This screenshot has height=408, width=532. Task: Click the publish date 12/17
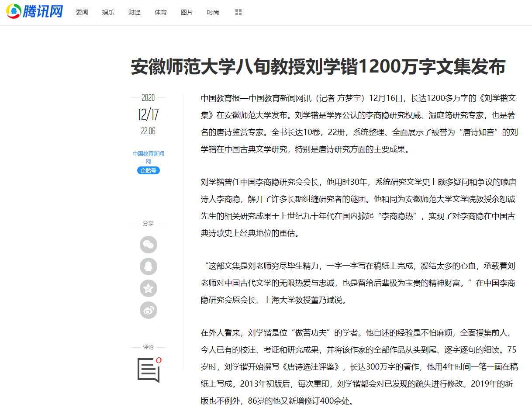149,115
